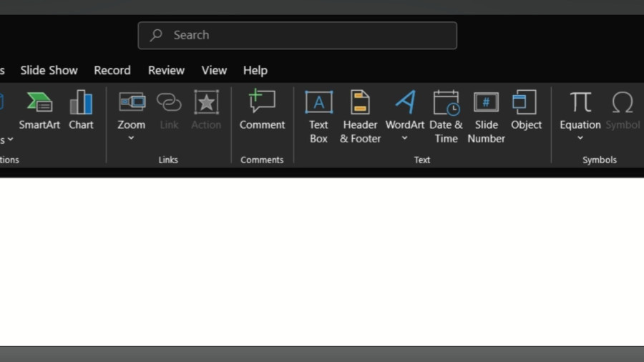The image size is (644, 362).
Task: Click the magnifier icon in search box
Action: pos(156,35)
